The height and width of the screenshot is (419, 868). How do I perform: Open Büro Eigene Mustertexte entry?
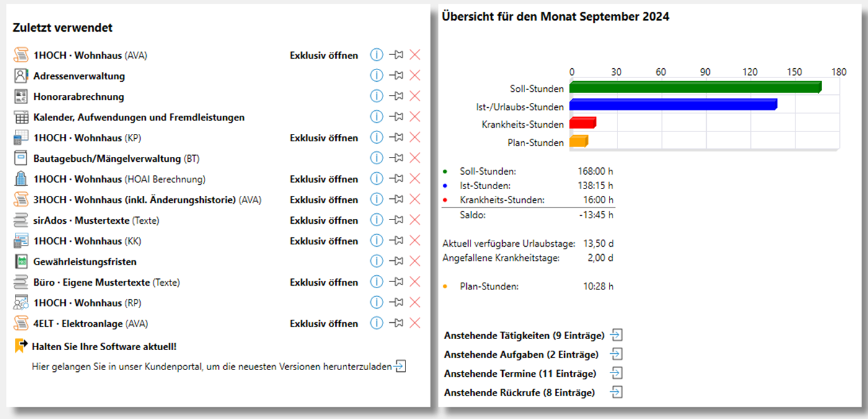(x=92, y=282)
